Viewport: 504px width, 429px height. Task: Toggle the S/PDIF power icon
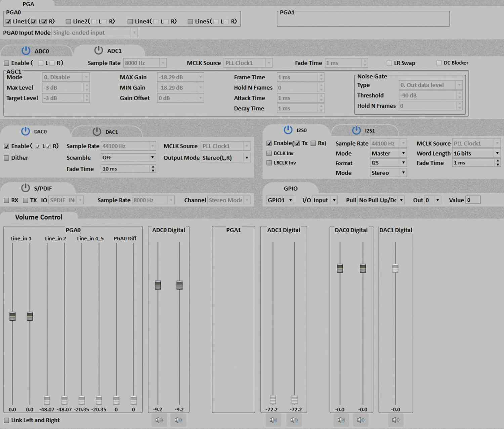tap(26, 188)
